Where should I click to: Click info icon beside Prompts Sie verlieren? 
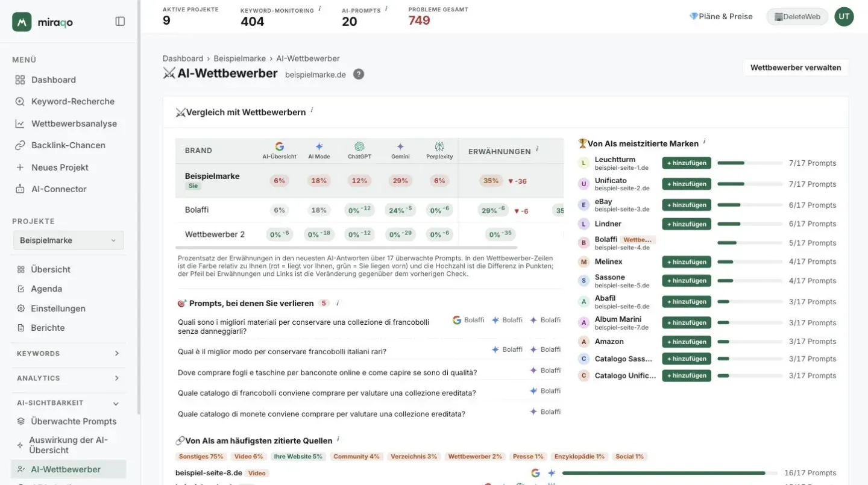coord(338,303)
